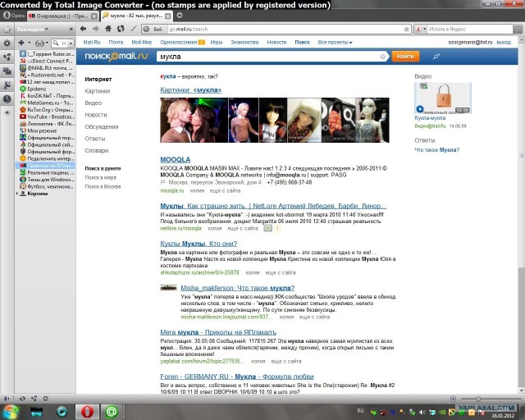The width and height of the screenshot is (525, 420).
Task: Clear the search query with the x
Action: [383, 57]
